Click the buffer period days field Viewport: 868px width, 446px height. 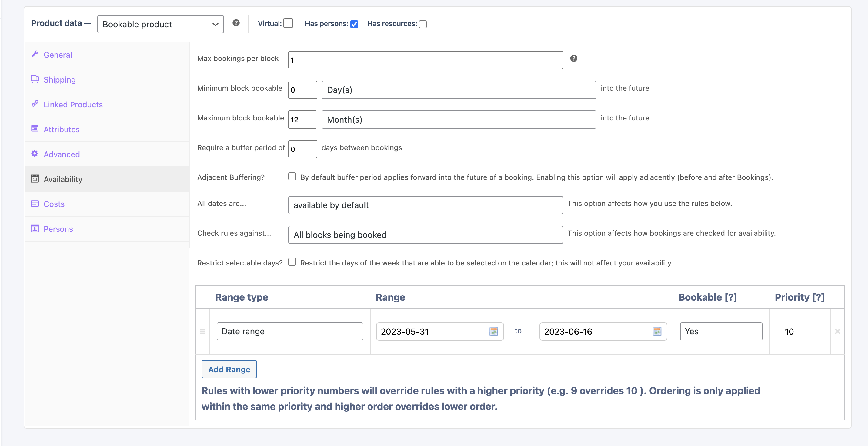click(302, 149)
